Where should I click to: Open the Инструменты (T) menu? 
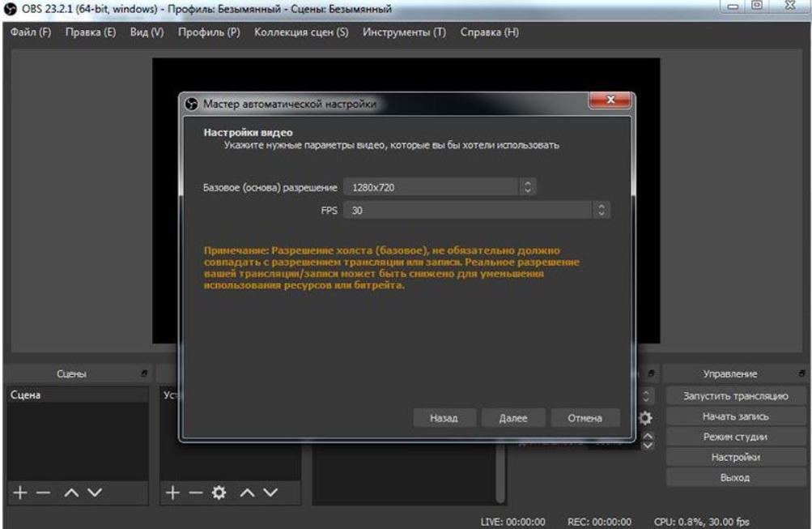[x=404, y=32]
